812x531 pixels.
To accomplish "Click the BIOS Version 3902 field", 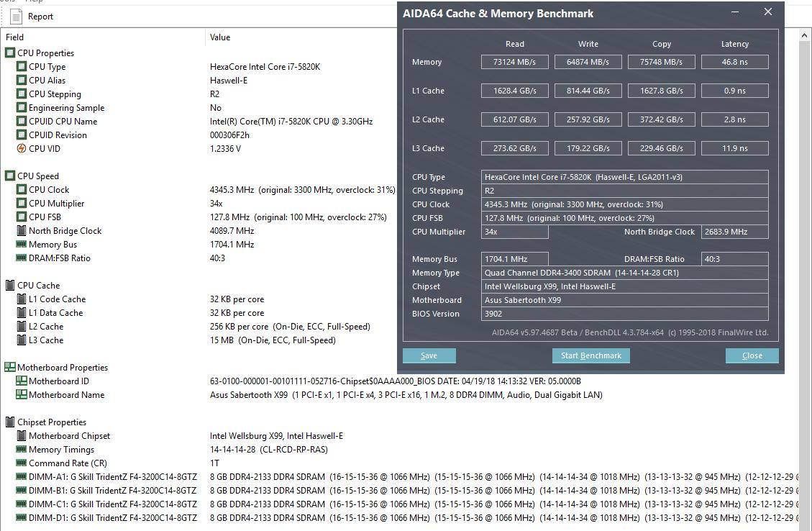I will point(624,314).
